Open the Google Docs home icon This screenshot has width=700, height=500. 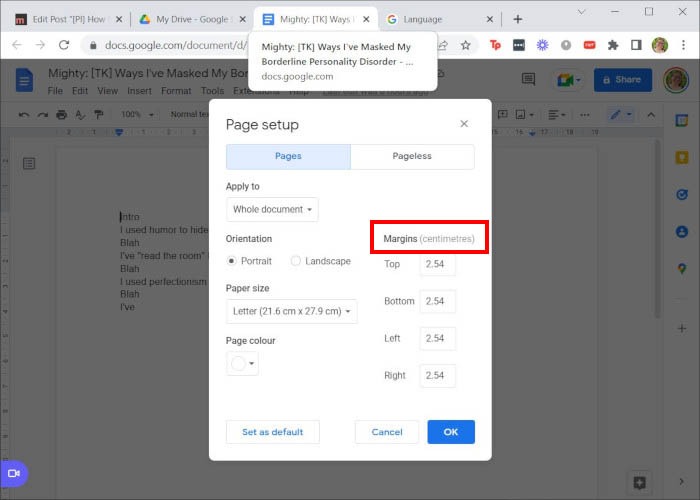[24, 80]
